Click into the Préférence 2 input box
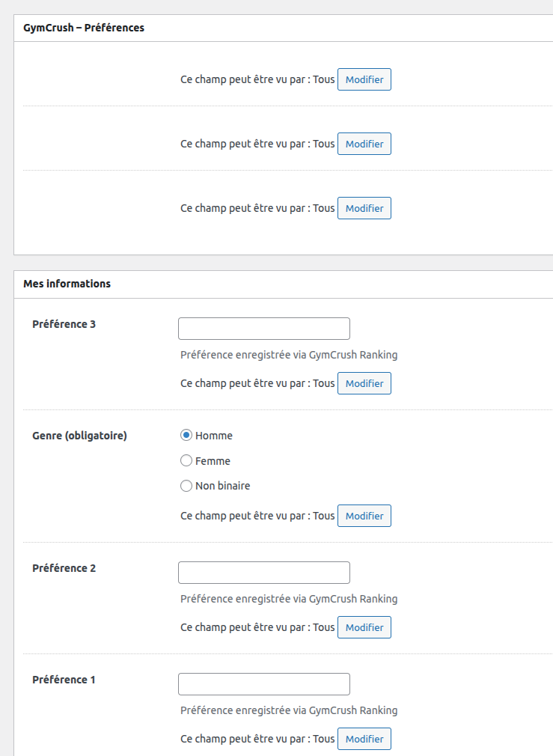 click(263, 573)
